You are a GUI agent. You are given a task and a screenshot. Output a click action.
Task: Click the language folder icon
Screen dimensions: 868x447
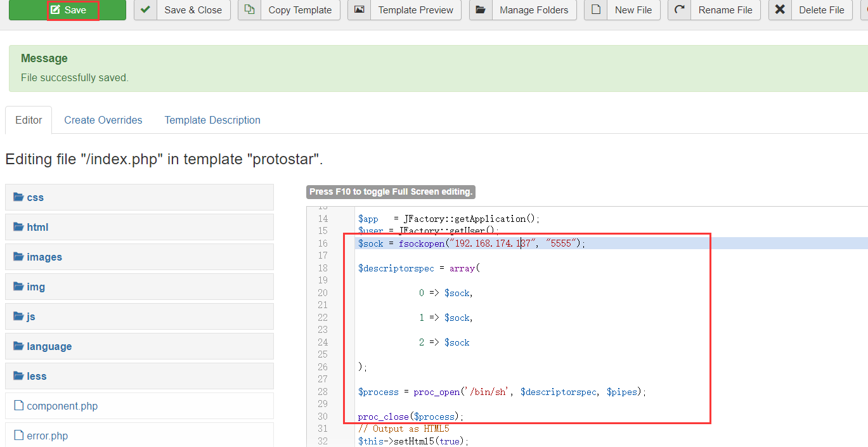click(18, 346)
